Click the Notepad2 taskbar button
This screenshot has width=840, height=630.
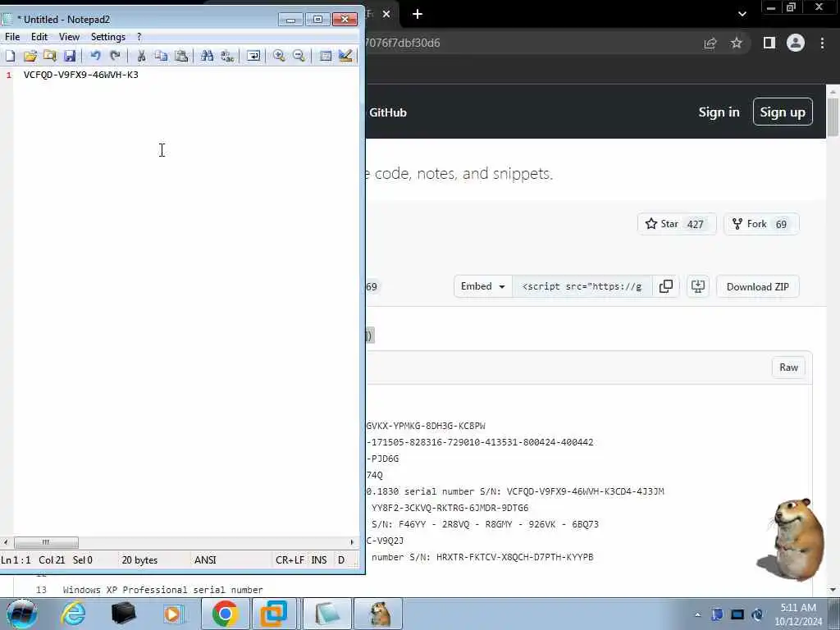click(327, 614)
